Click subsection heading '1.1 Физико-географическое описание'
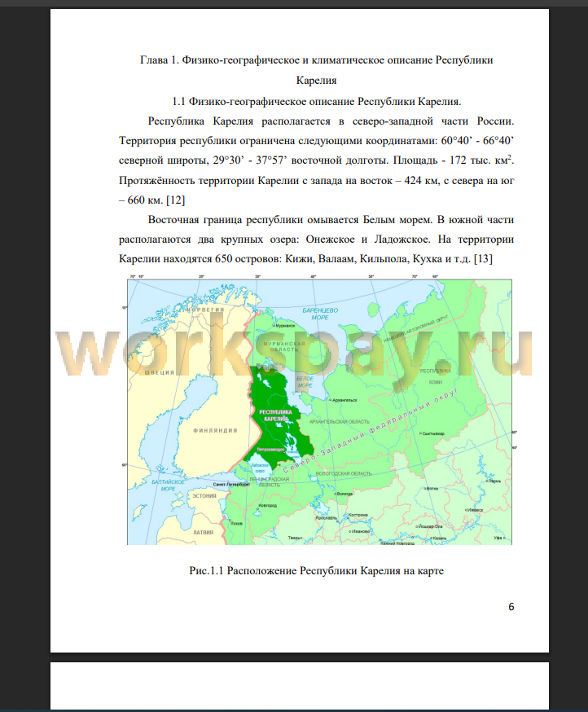Viewport: 588px width, 712px height. [264, 101]
